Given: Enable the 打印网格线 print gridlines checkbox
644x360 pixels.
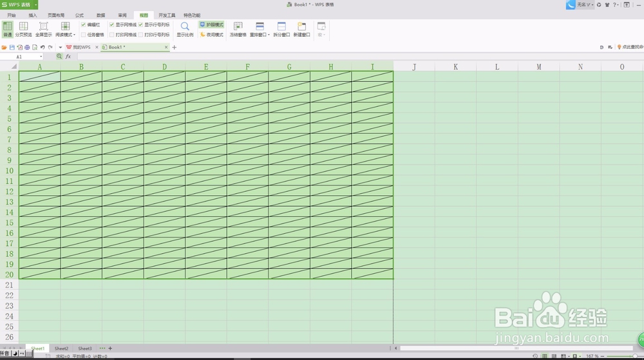Looking at the screenshot, I should [111, 35].
